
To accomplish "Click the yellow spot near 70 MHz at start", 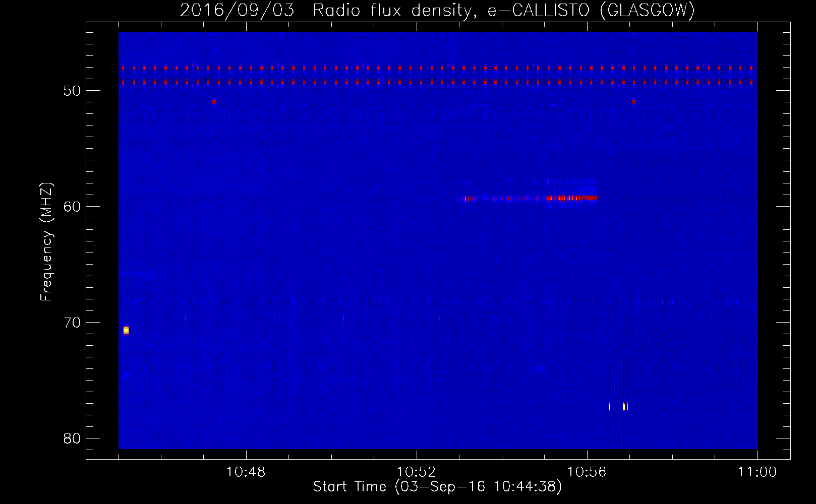I will pyautogui.click(x=126, y=330).
